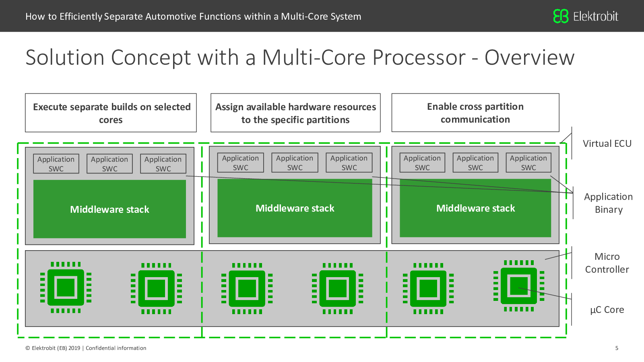Click the third Application SWC box in the left partition

click(x=163, y=164)
